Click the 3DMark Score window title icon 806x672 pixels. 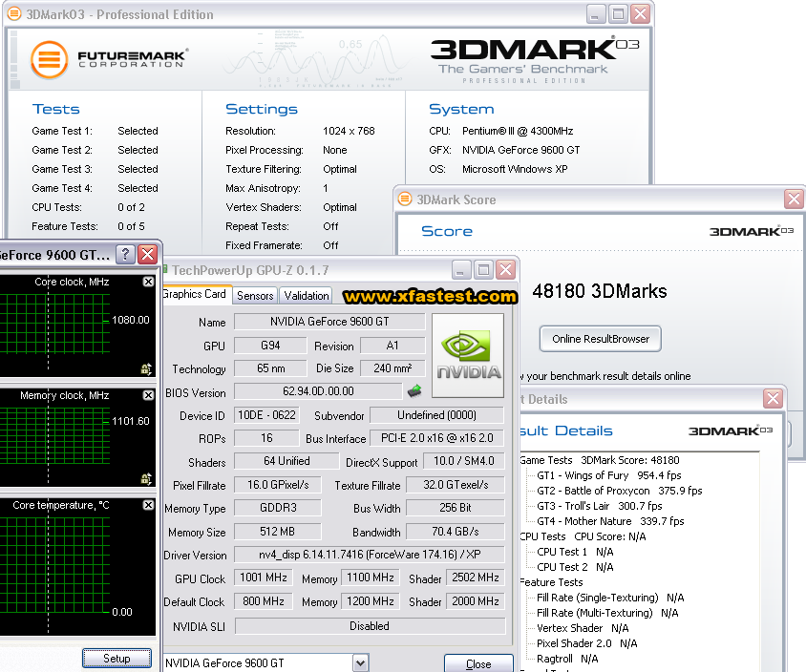point(405,199)
